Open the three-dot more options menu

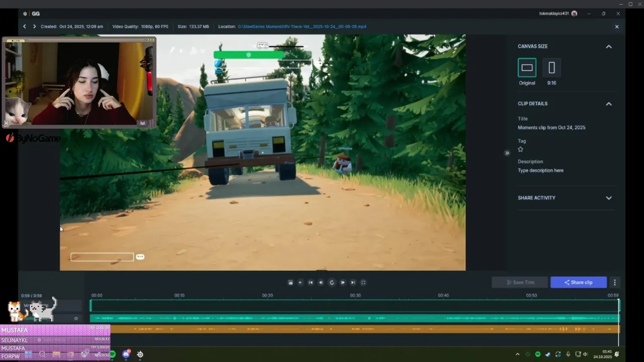coord(614,283)
